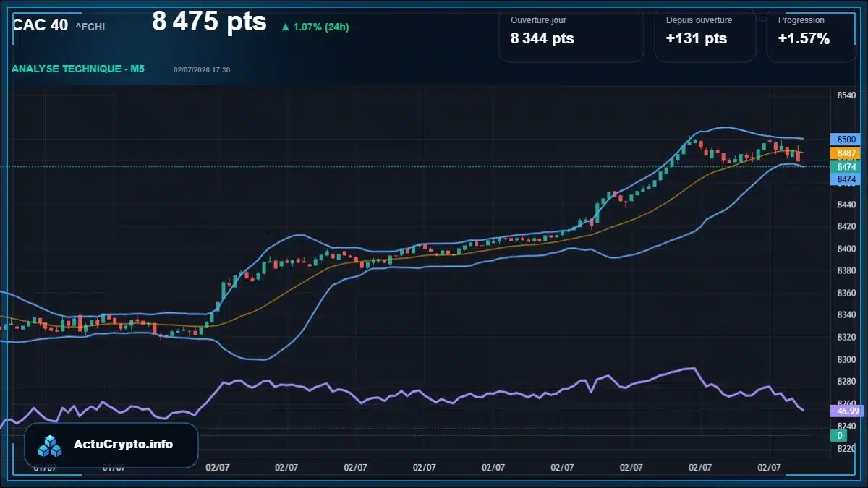Click the 02/07/2026 17:30 timestamp
Screen dimensions: 868x488
tap(202, 69)
